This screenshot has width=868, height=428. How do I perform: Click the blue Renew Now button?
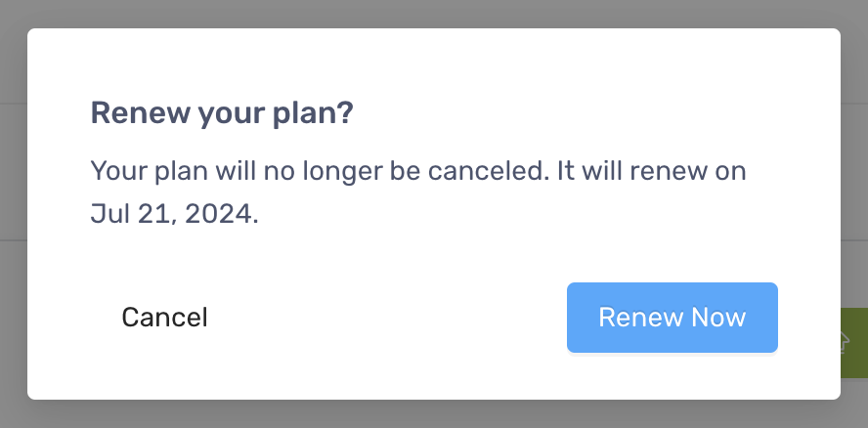(673, 318)
